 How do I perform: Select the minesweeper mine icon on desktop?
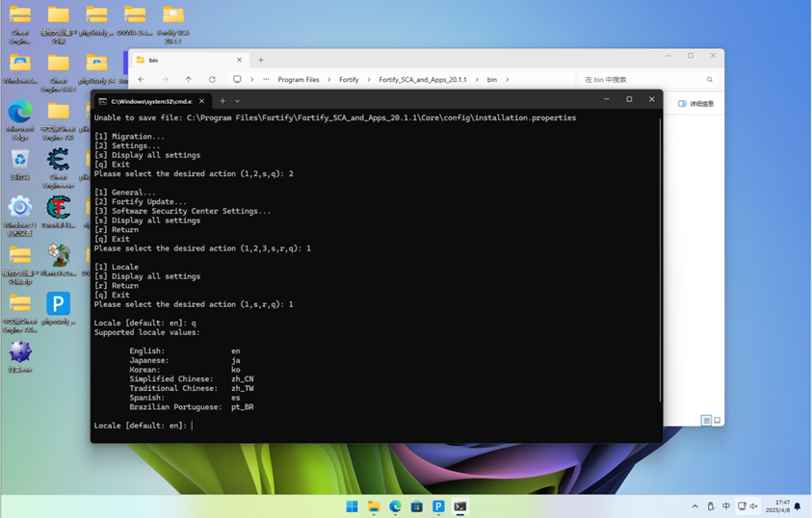(x=19, y=357)
